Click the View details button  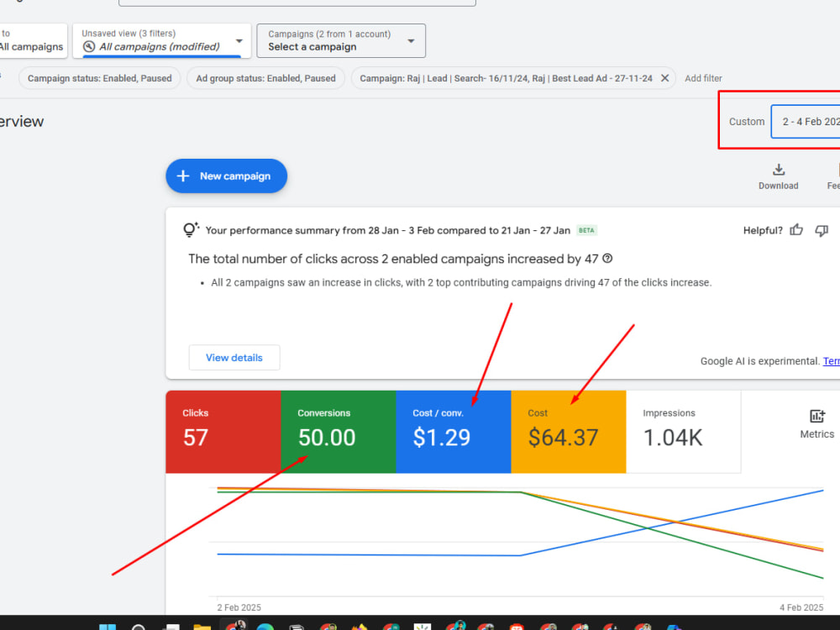(x=234, y=357)
